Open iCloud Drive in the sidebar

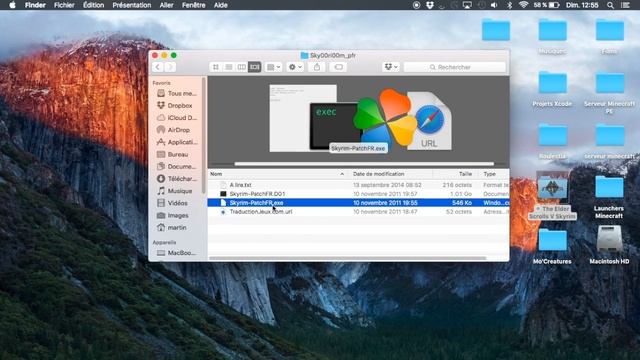tap(177, 118)
